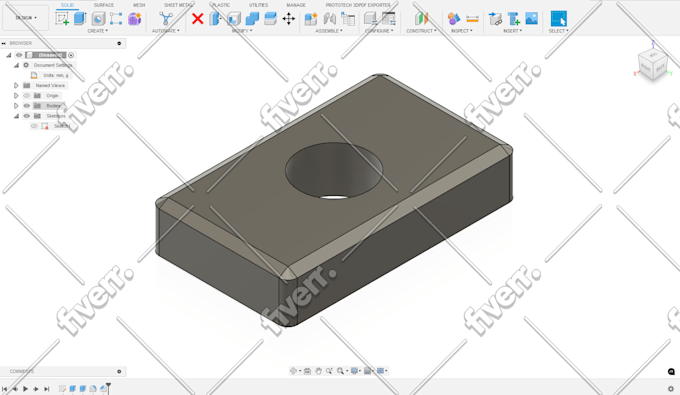Open the Automate dropdown menu
Image resolution: width=680 pixels, height=395 pixels.
point(166,31)
